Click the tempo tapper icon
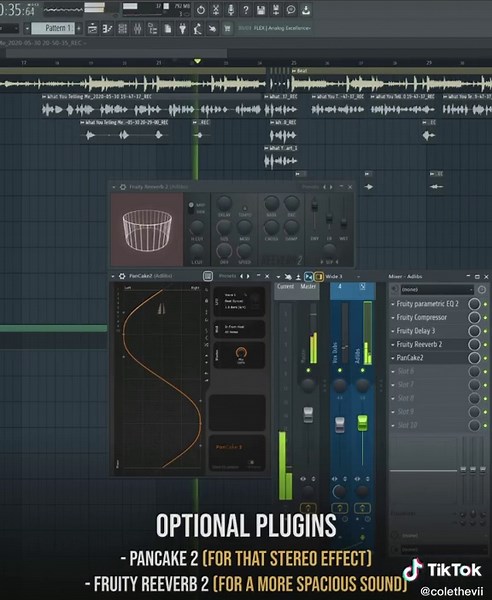The image size is (492, 600). click(197, 29)
